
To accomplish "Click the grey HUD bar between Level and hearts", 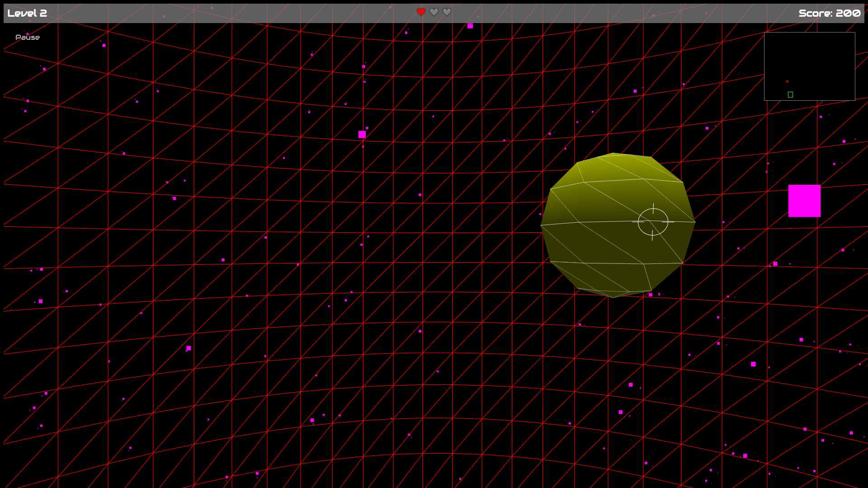I will (226, 13).
